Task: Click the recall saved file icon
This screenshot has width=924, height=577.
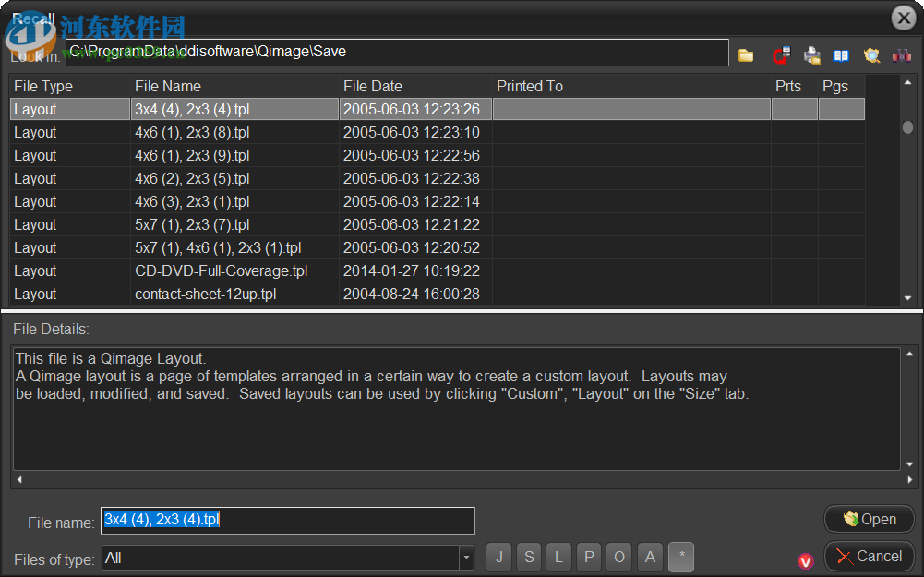Action: [780, 54]
